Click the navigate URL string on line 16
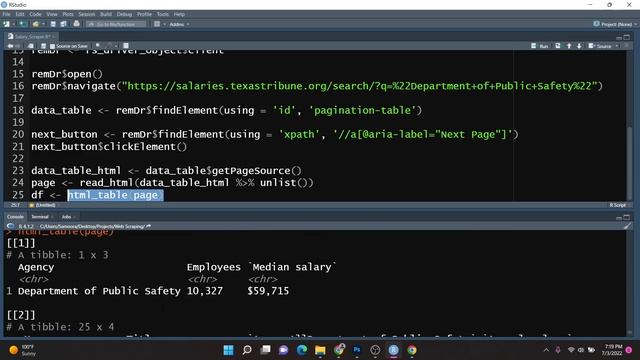The image size is (640, 360). 360,86
